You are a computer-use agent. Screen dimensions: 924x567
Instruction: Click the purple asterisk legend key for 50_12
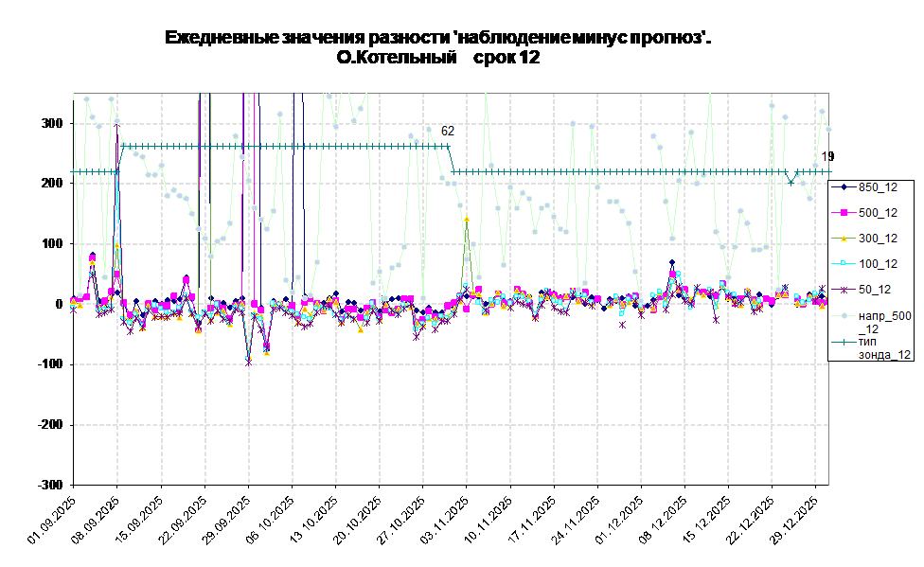[x=843, y=290]
